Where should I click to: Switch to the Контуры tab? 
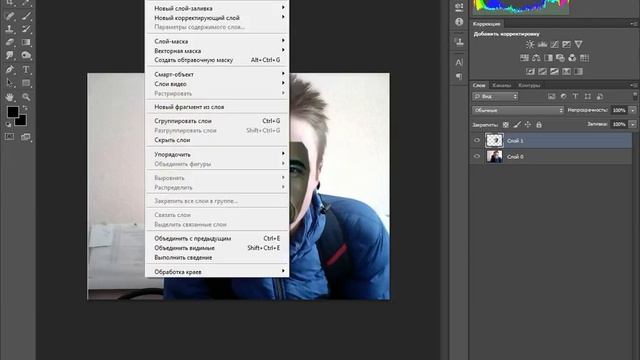click(529, 85)
